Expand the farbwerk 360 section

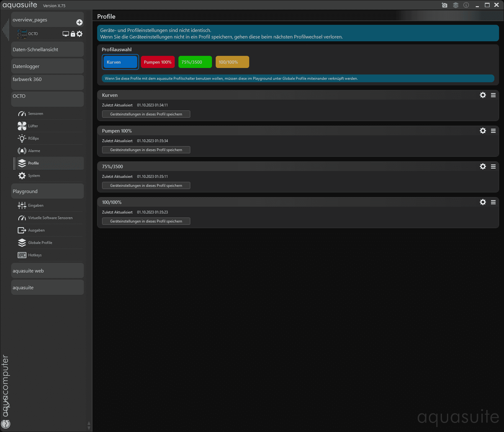[47, 82]
